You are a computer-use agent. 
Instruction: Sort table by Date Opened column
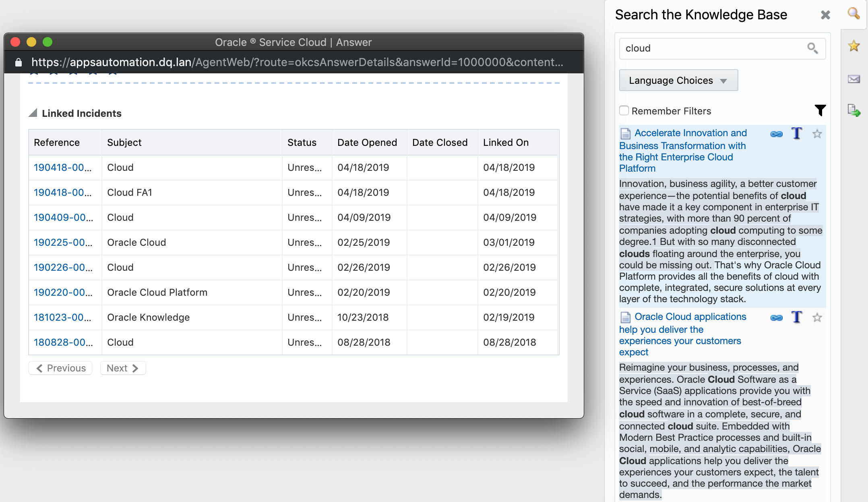(x=367, y=143)
